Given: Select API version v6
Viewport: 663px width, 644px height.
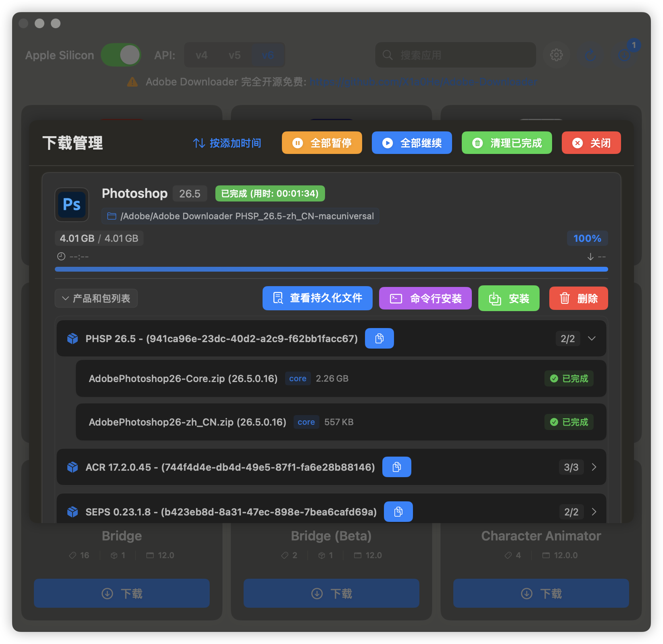Looking at the screenshot, I should (268, 55).
